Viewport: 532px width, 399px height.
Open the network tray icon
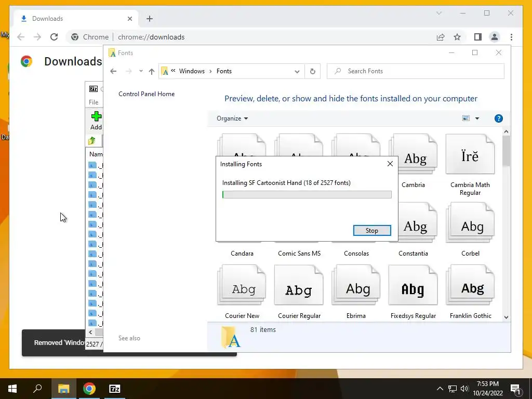pyautogui.click(x=453, y=389)
